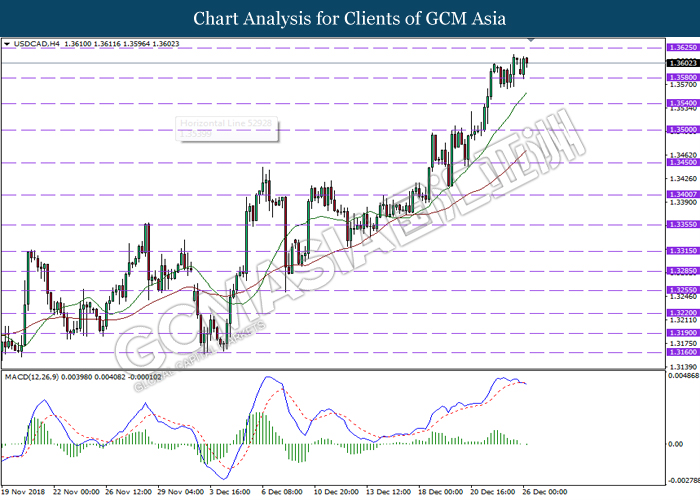The image size is (700, 500).
Task: Click the 1.32850 price level label
Action: 683,271
